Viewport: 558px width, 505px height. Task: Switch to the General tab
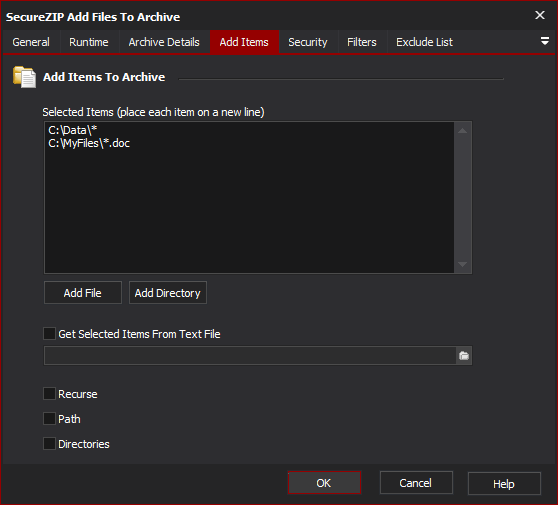[31, 42]
